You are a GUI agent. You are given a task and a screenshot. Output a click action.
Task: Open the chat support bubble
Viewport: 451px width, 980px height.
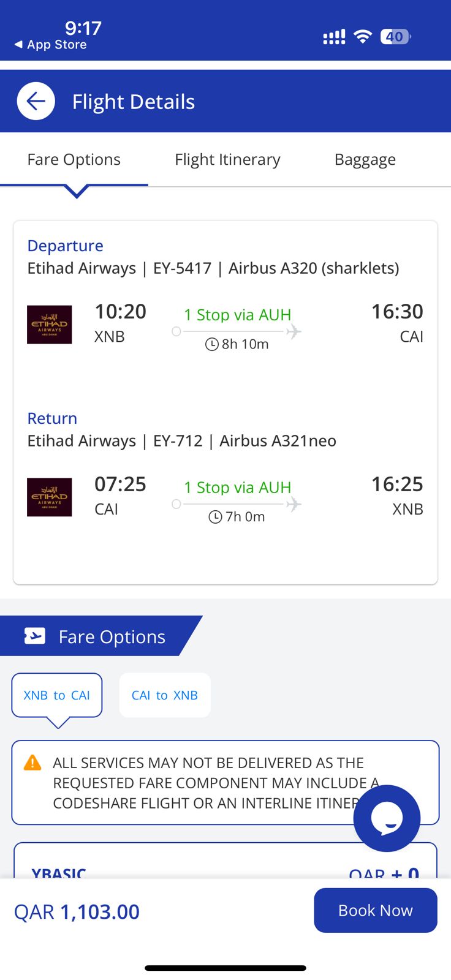pos(387,818)
